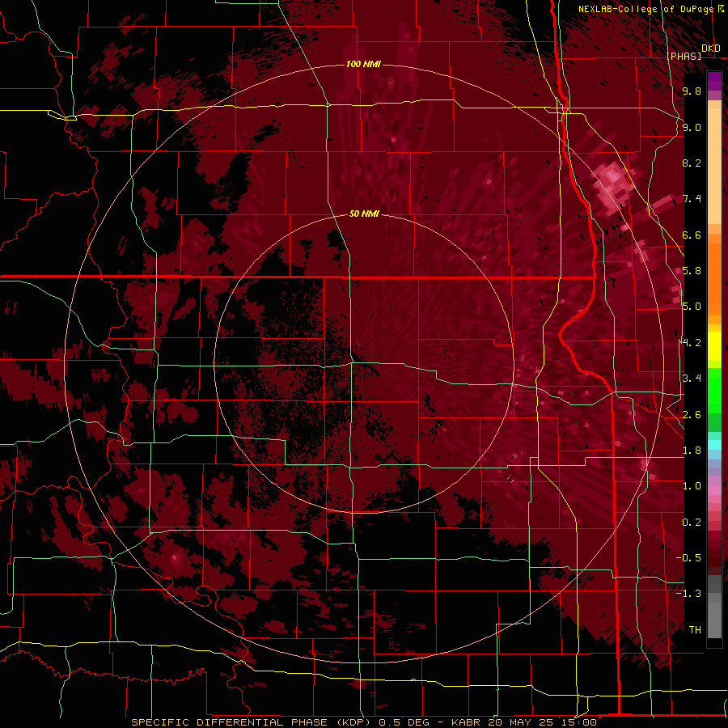Click the 5.0 value on the color scale
Viewport: 728px width, 728px height.
pyautogui.click(x=692, y=307)
